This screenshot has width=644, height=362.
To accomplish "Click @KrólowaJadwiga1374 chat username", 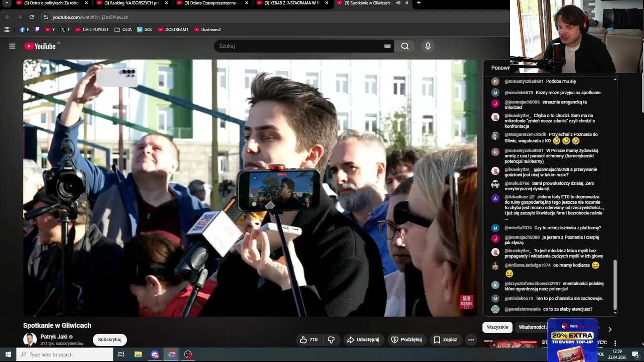I will (x=527, y=265).
